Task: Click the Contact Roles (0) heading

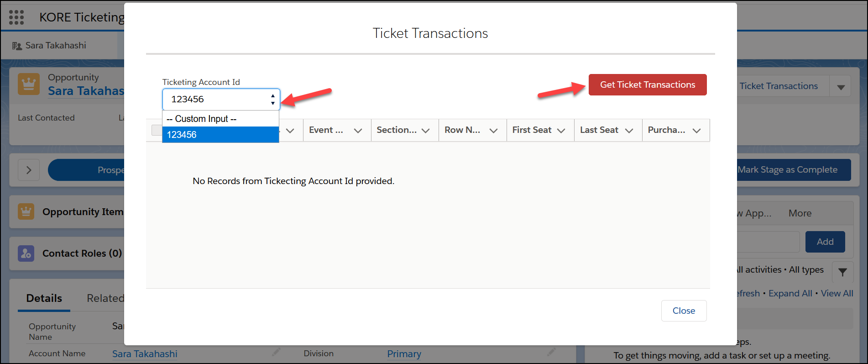Action: click(x=82, y=253)
